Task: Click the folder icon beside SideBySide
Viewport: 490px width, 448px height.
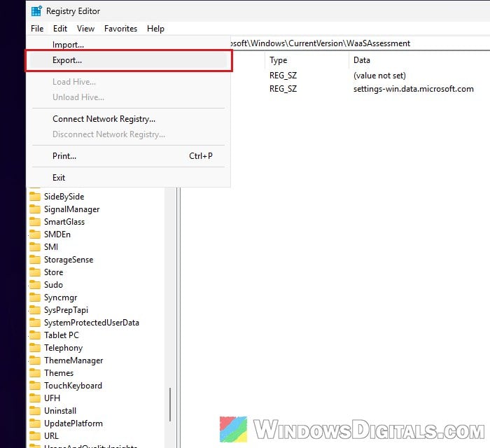Action: tap(35, 197)
